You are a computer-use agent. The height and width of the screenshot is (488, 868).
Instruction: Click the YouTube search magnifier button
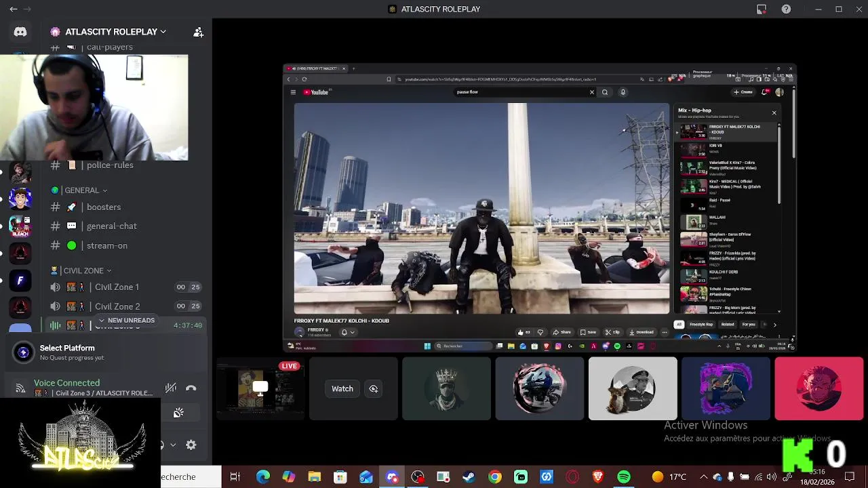[605, 92]
